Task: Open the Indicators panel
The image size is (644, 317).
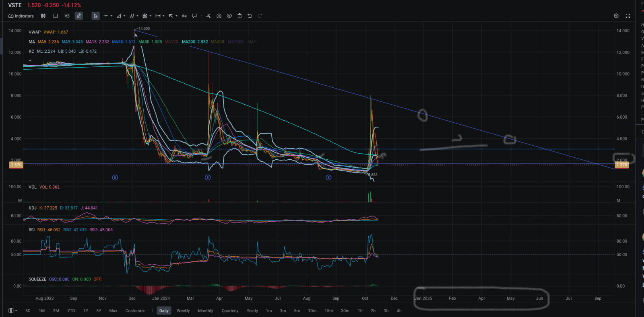Action: click(21, 16)
